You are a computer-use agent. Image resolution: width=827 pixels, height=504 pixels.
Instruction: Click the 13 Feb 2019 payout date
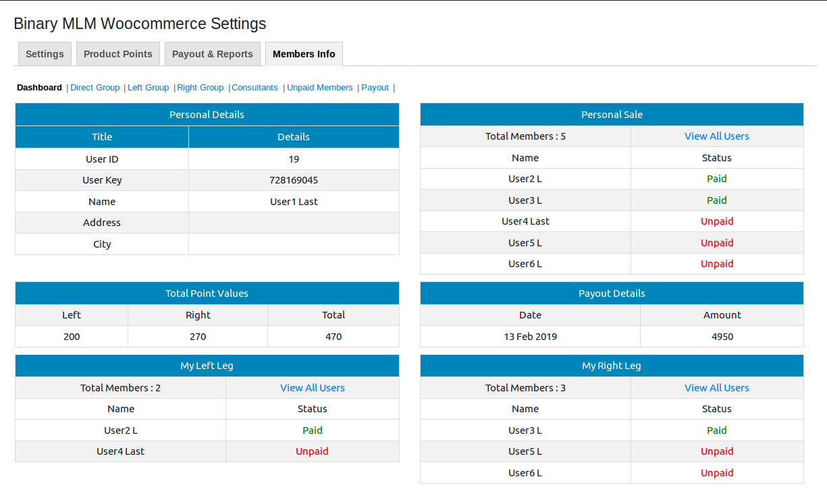pos(530,337)
